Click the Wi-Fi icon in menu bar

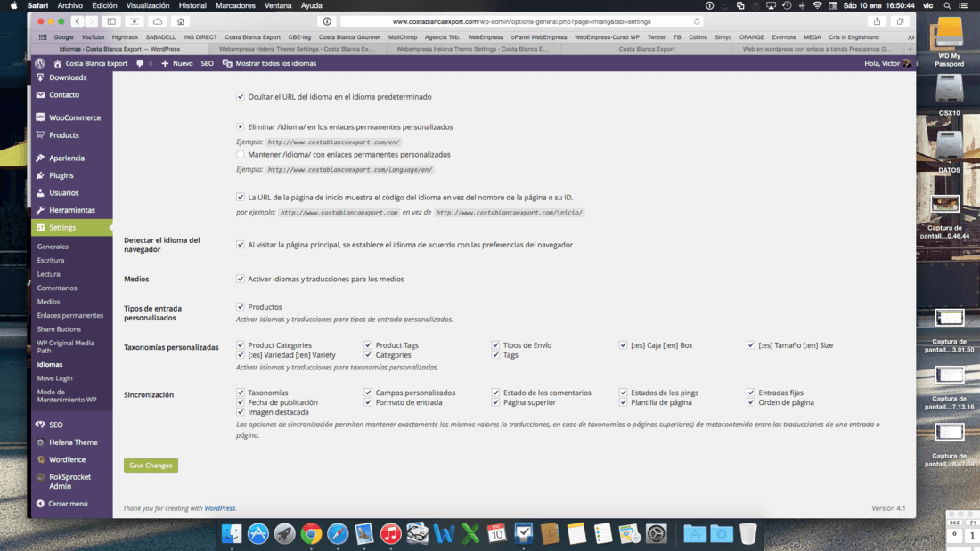(x=817, y=5)
